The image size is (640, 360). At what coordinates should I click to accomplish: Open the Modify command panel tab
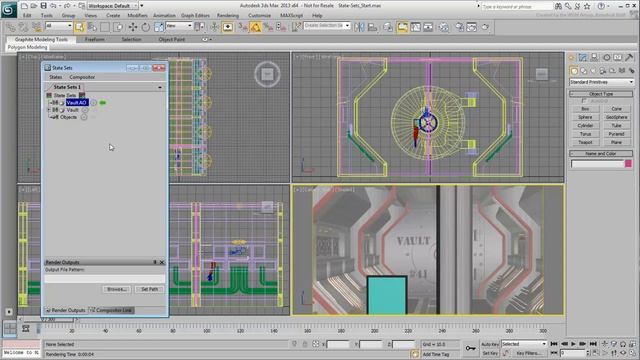[582, 58]
